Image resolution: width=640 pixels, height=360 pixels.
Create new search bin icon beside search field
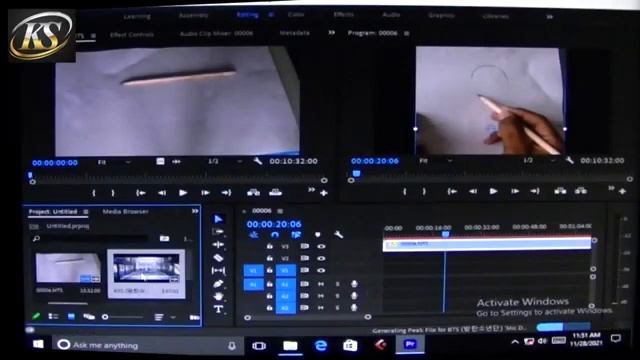point(164,238)
